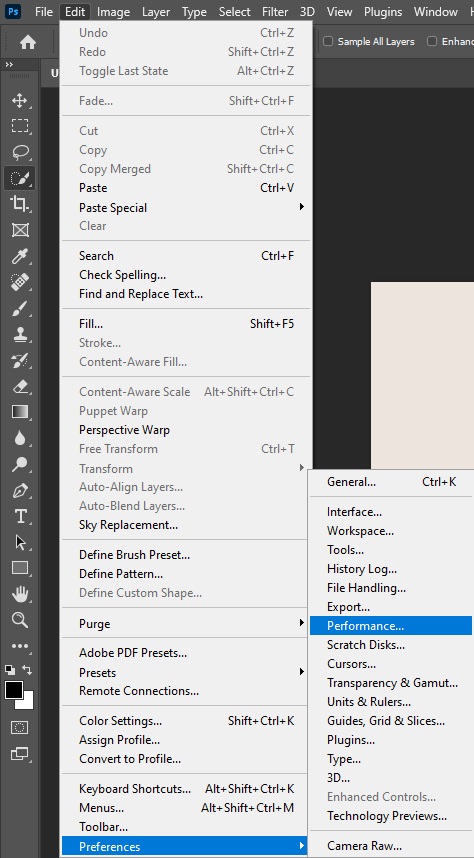Image resolution: width=474 pixels, height=858 pixels.
Task: Select the Horizontal Type tool
Action: pyautogui.click(x=20, y=516)
